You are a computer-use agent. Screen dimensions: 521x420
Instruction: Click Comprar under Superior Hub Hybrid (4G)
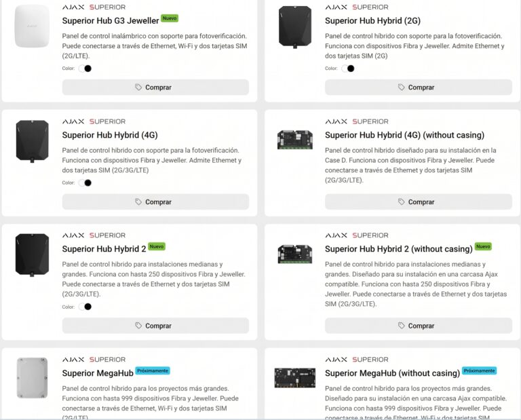point(155,202)
